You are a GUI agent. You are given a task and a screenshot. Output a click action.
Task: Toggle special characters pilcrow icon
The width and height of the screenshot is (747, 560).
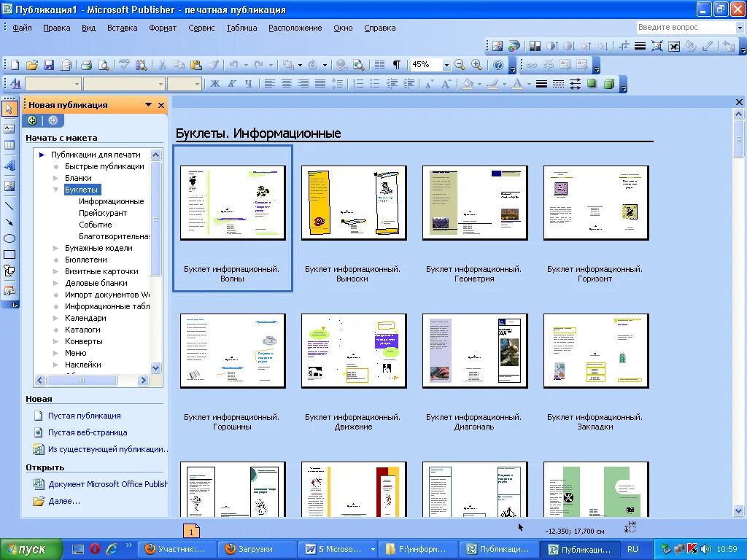click(396, 65)
